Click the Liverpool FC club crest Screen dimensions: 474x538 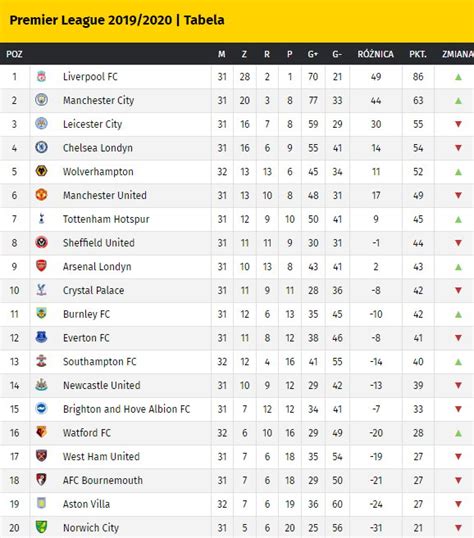click(x=42, y=76)
